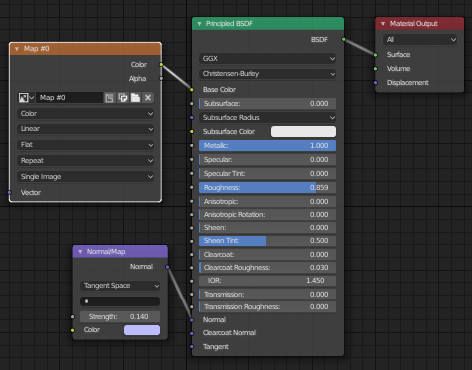Click the new image copy icon in Map #0 node

[x=123, y=98]
